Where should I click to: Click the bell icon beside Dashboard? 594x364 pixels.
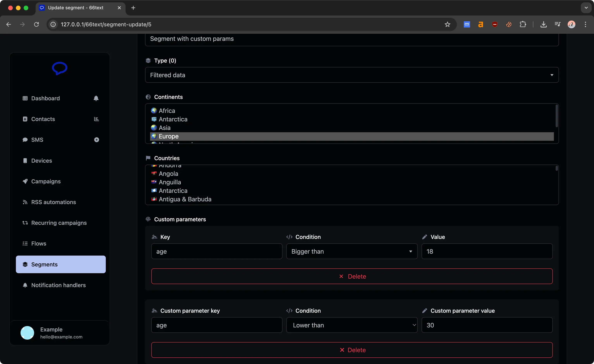point(96,98)
